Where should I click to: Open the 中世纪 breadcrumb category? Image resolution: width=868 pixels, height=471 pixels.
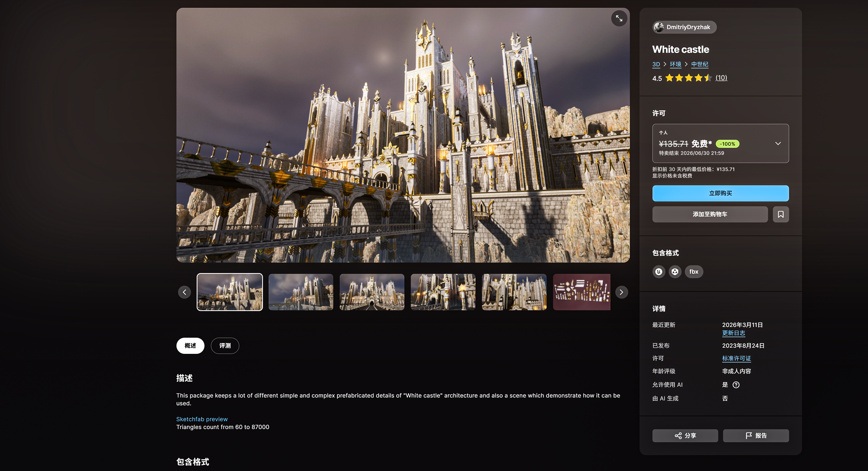pos(700,64)
